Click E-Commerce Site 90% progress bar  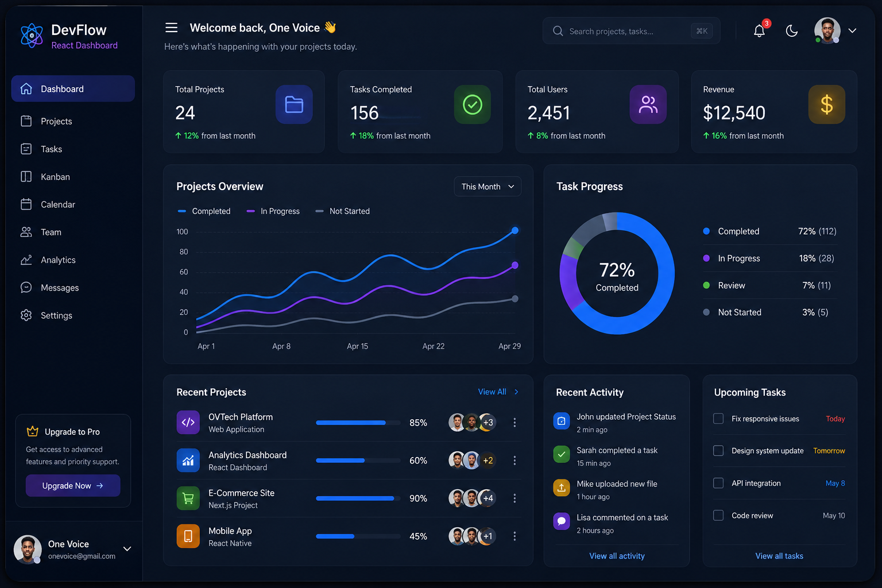pos(358,498)
